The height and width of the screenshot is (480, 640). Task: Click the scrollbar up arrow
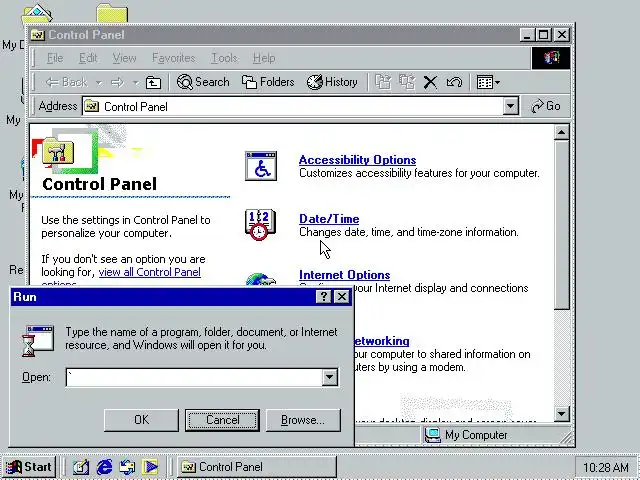pyautogui.click(x=562, y=132)
